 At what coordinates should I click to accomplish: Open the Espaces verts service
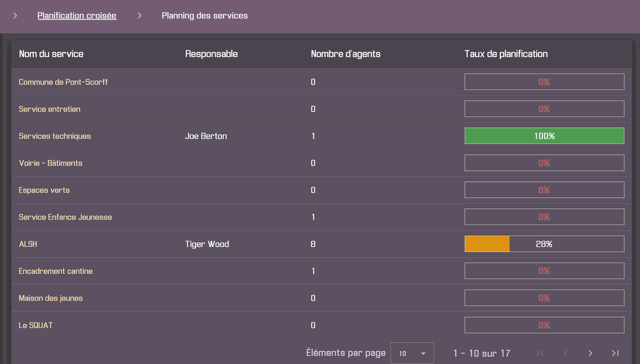tap(44, 190)
